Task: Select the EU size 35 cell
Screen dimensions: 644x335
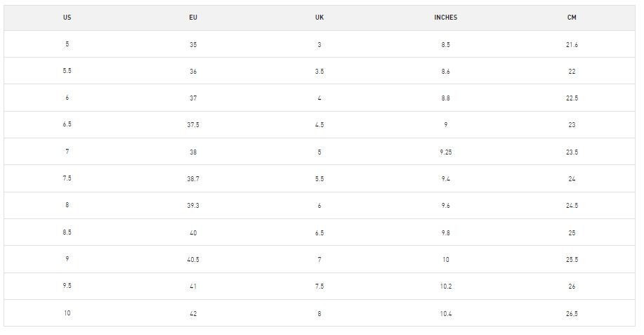Action: 193,45
